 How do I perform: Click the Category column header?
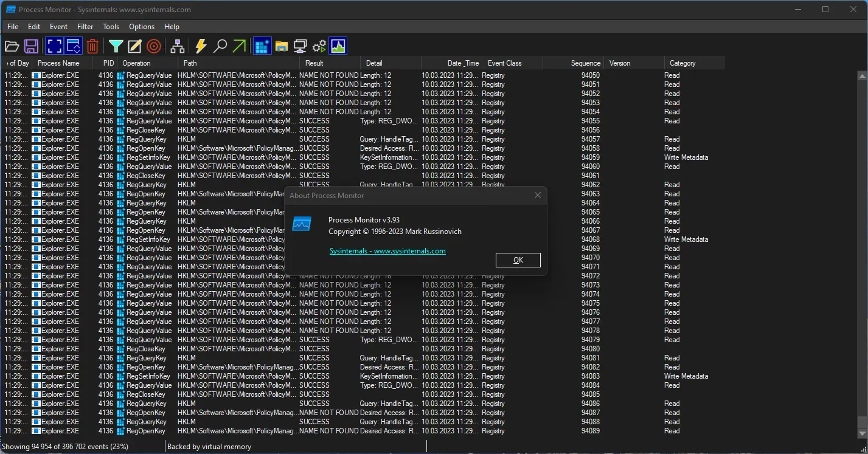pos(695,63)
